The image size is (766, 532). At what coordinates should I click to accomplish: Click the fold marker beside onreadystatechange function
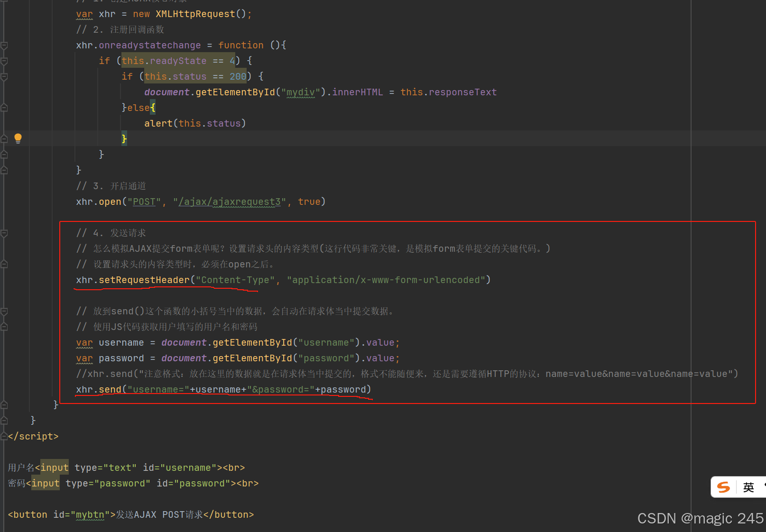tap(4, 46)
